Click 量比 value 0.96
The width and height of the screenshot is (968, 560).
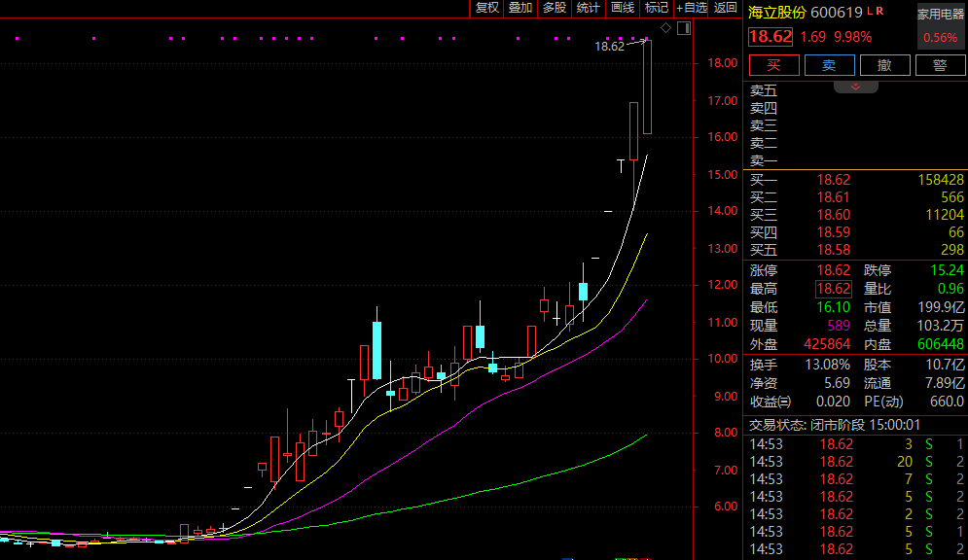click(x=950, y=289)
